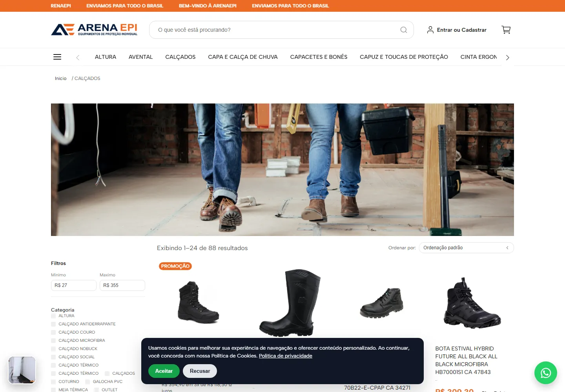Open CAPACETES E BONÉS menu item
The image size is (565, 392).
point(319,57)
